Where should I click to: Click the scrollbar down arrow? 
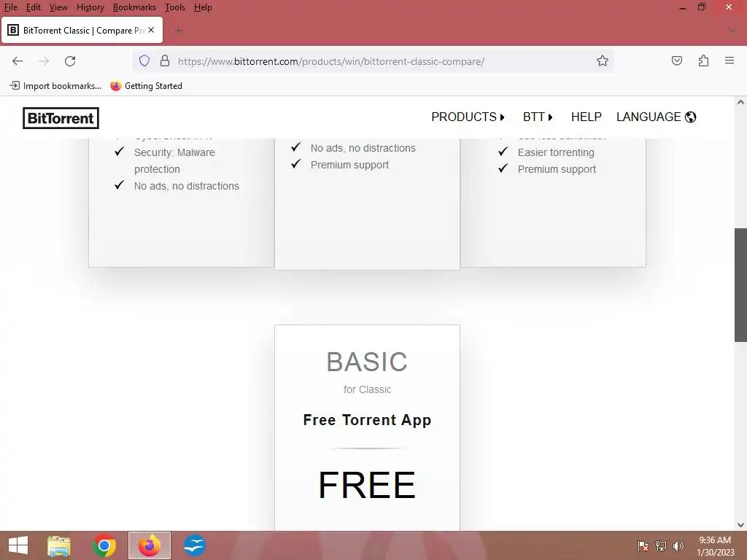(740, 525)
